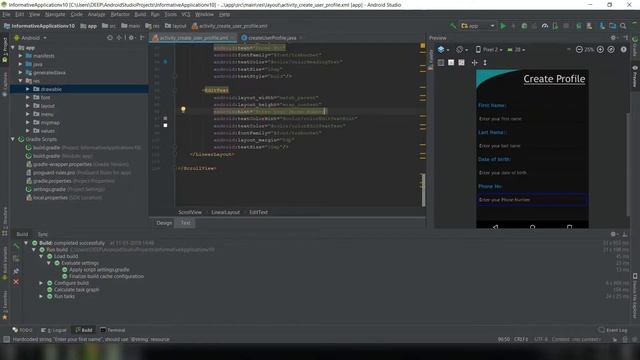Screen dimensions: 640x360
Task: Open the Refactor menu
Action: pos(120,14)
